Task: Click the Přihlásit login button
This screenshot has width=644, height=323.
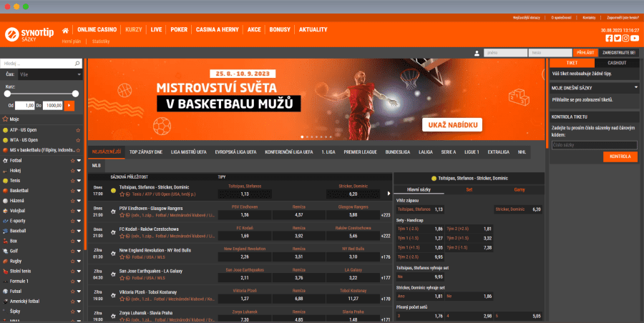Action: 585,53
